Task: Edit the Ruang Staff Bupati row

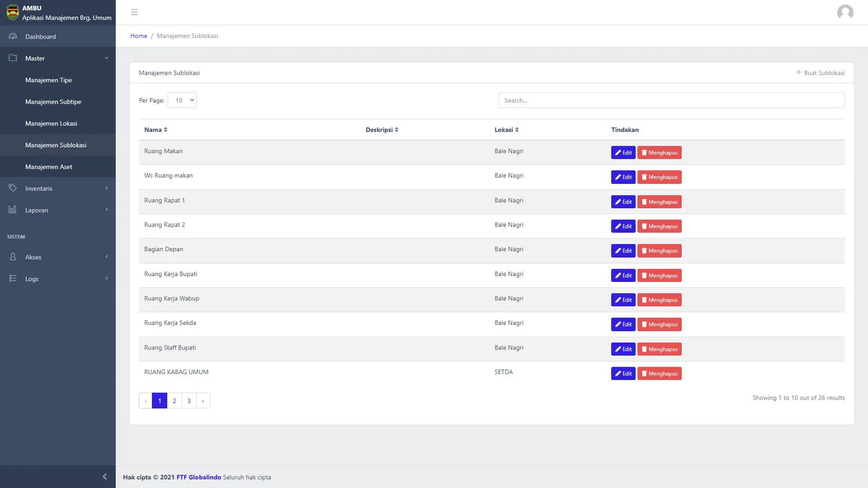Action: (623, 349)
